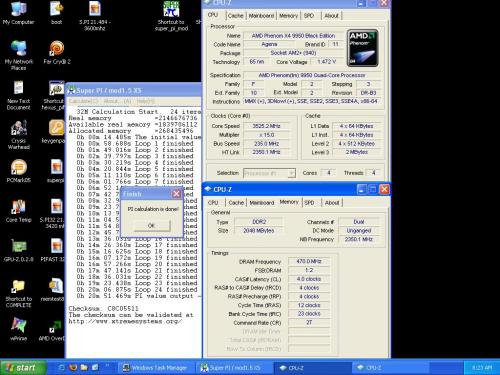Click the Show Desktop icon in Quick Launch
This screenshot has width=500, height=375.
tap(95, 367)
